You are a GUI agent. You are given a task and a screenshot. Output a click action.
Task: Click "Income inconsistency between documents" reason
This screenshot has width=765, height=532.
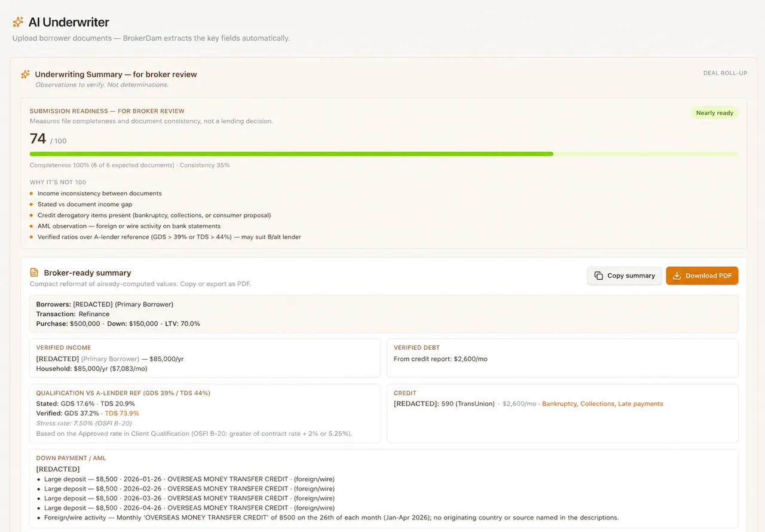[x=99, y=194]
